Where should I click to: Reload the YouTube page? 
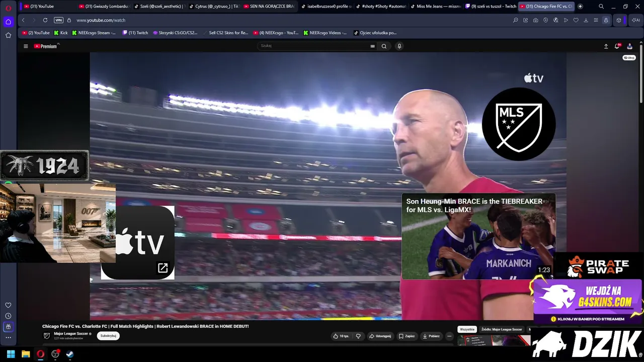45,20
